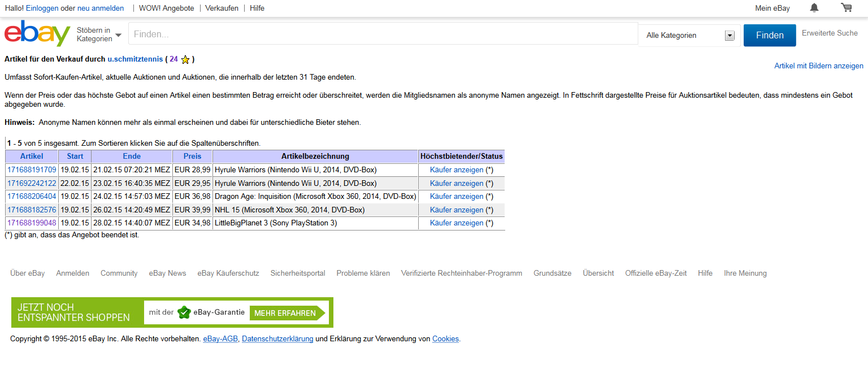Open the notifications bell icon

[x=814, y=8]
